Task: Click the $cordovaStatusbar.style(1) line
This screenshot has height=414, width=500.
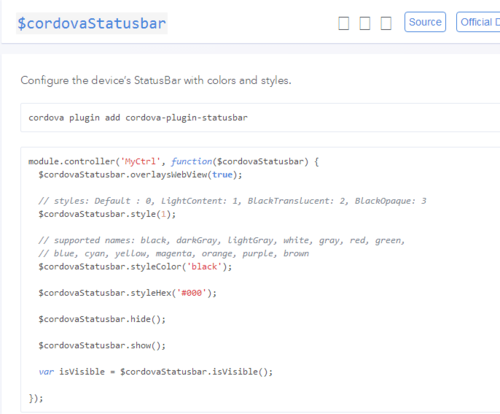Action: [x=107, y=214]
